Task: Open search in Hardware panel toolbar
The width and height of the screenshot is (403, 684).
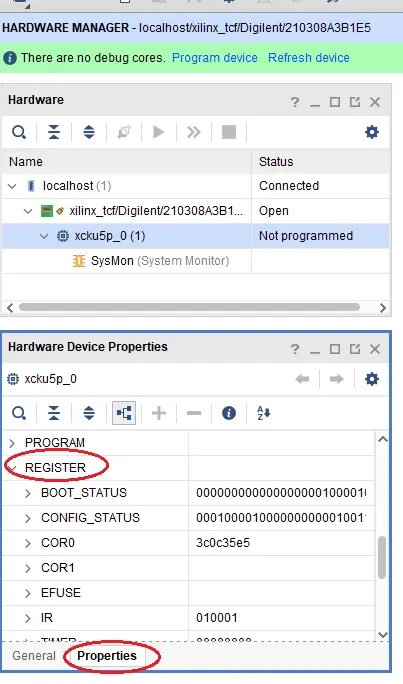Action: point(19,132)
